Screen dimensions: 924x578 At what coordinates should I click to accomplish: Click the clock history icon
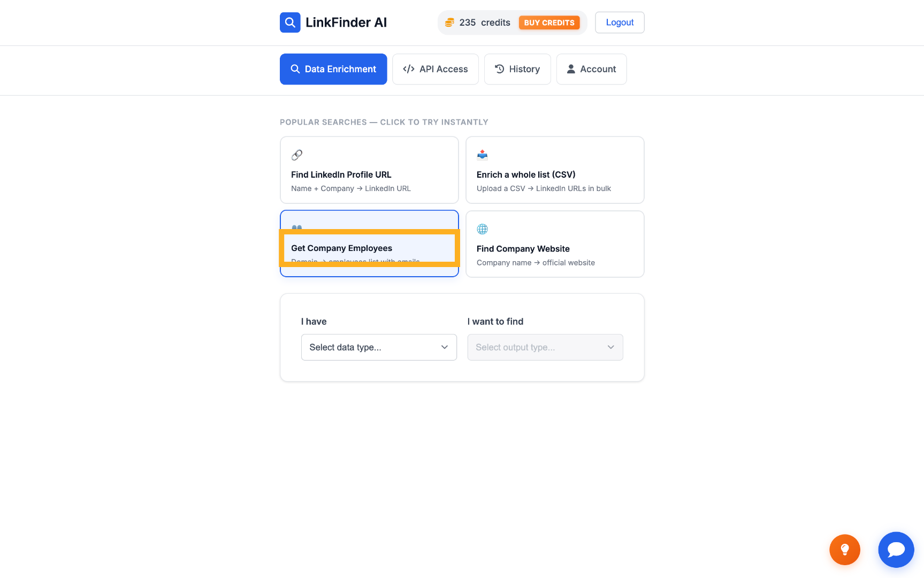[x=500, y=69]
